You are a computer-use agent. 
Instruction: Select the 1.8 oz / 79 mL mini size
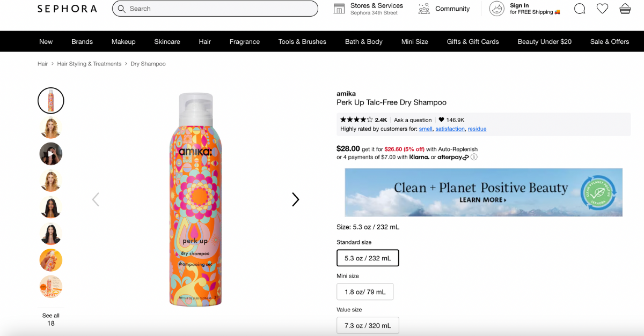pos(365,292)
